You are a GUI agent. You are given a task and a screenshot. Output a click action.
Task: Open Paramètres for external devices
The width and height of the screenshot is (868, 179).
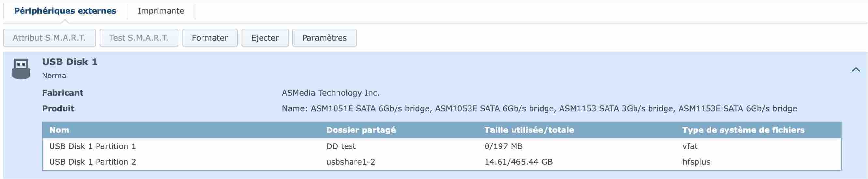(324, 38)
